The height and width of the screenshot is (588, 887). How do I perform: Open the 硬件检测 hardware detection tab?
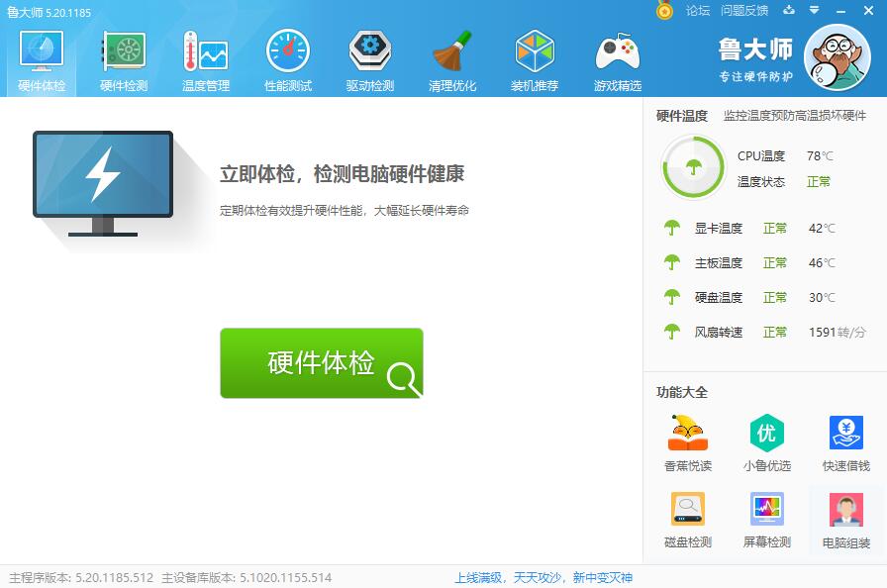pyautogui.click(x=124, y=59)
